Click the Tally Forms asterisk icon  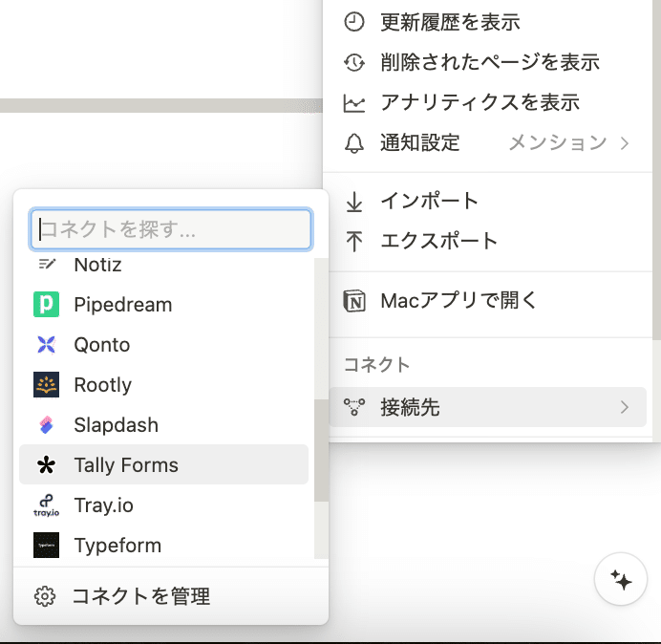pos(47,464)
